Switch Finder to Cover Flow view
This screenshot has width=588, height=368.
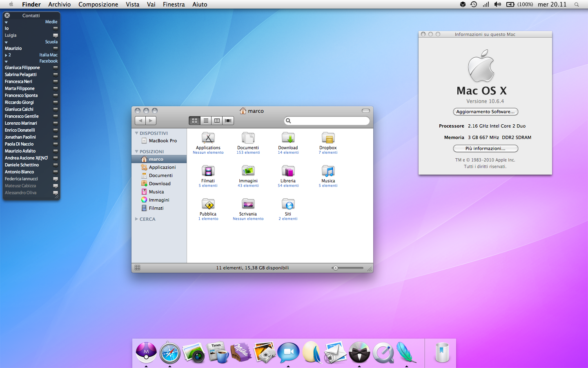pos(228,121)
